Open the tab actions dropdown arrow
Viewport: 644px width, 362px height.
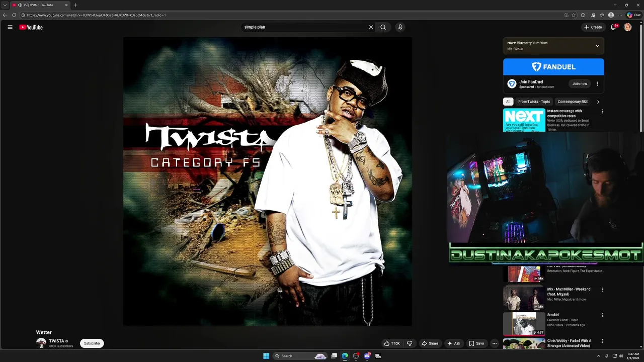coord(5,5)
